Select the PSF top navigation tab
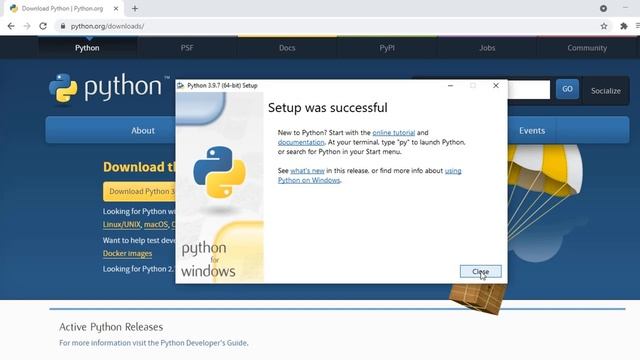Viewport: 640px width, 360px height. pyautogui.click(x=187, y=48)
